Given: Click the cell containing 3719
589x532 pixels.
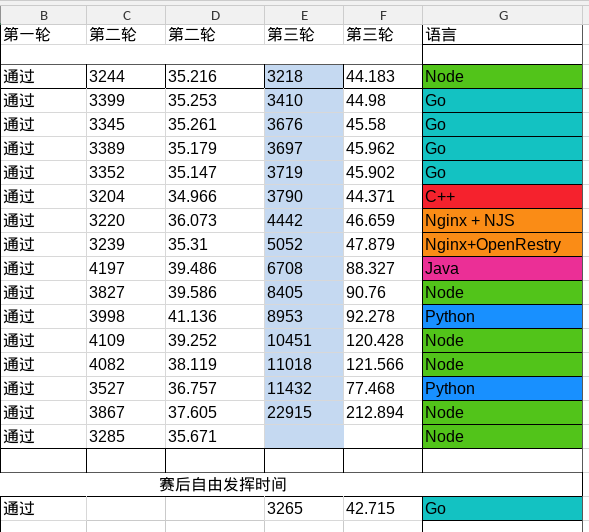Looking at the screenshot, I should [x=304, y=173].
